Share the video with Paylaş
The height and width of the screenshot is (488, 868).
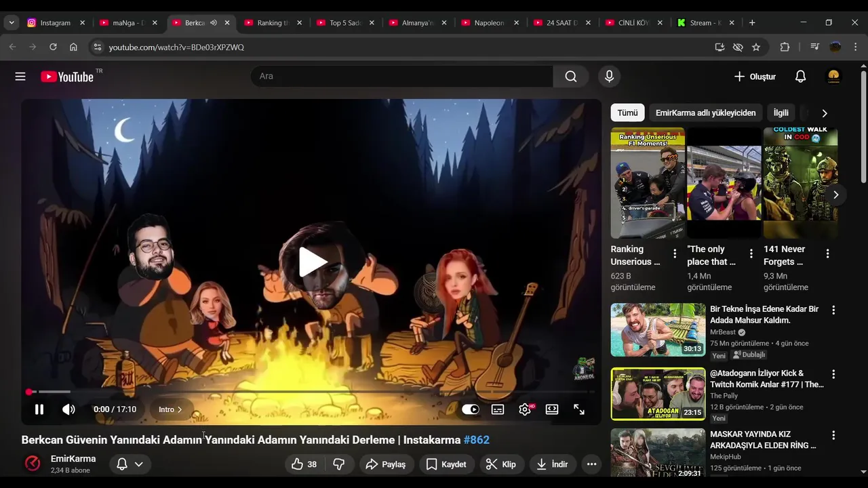pos(385,464)
